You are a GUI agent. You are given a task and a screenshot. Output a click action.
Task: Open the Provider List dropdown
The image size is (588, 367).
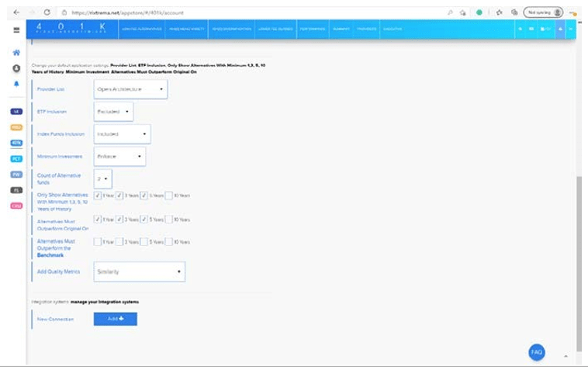click(x=130, y=89)
